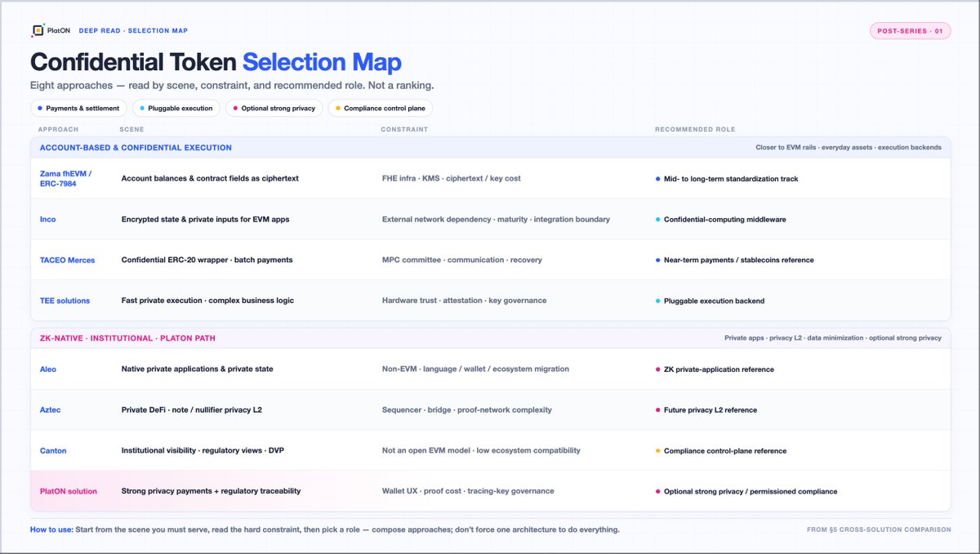Image resolution: width=980 pixels, height=554 pixels.
Task: Click the Optional strong privacy legend pill
Action: [x=274, y=108]
